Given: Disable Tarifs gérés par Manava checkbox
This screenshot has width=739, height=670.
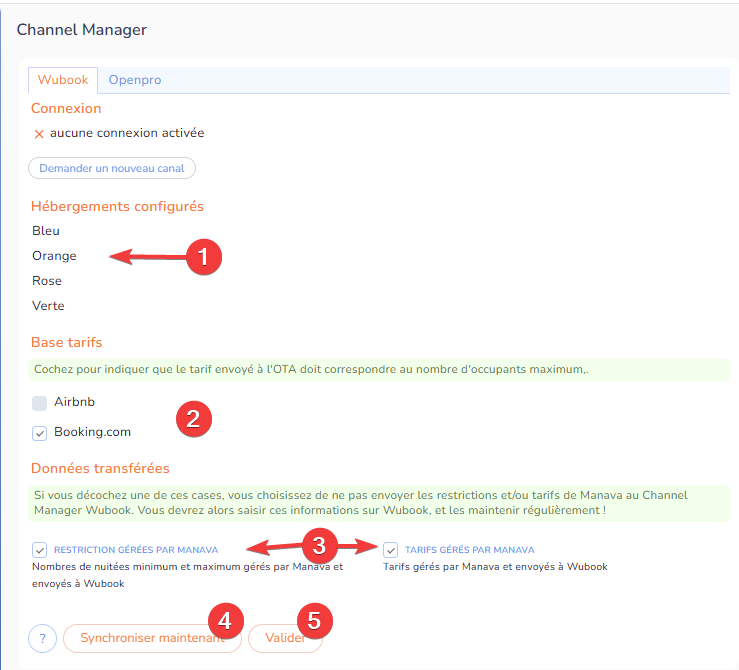Looking at the screenshot, I should click(391, 549).
